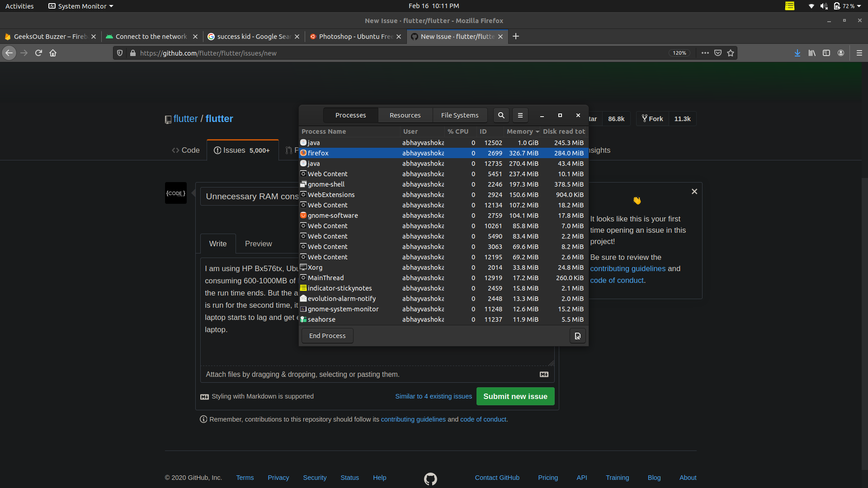Switch to the File Systems tab
The image size is (868, 488).
[460, 115]
